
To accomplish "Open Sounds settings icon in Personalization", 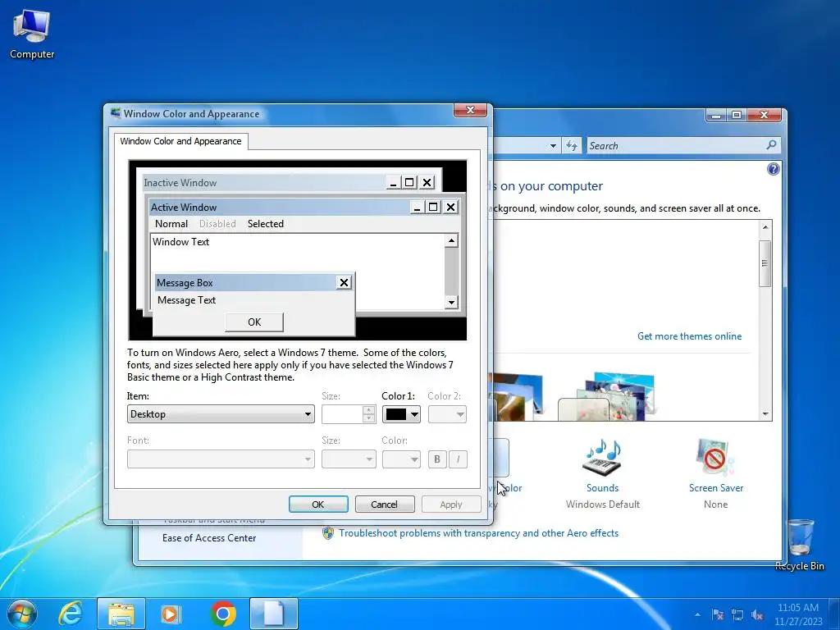I will [x=602, y=458].
